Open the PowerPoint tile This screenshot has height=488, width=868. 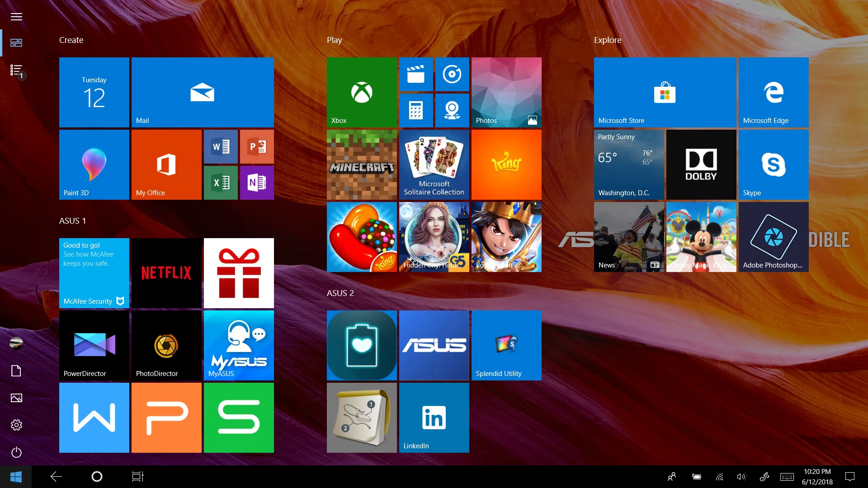(x=257, y=146)
